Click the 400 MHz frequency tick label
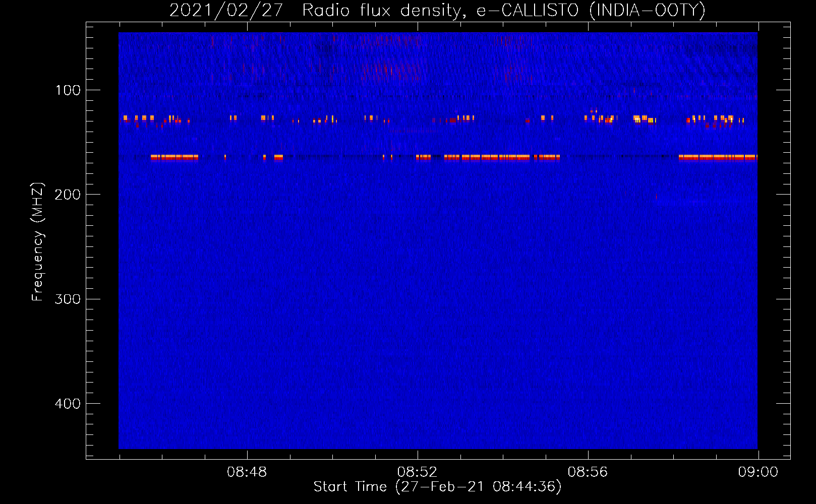 click(x=68, y=404)
